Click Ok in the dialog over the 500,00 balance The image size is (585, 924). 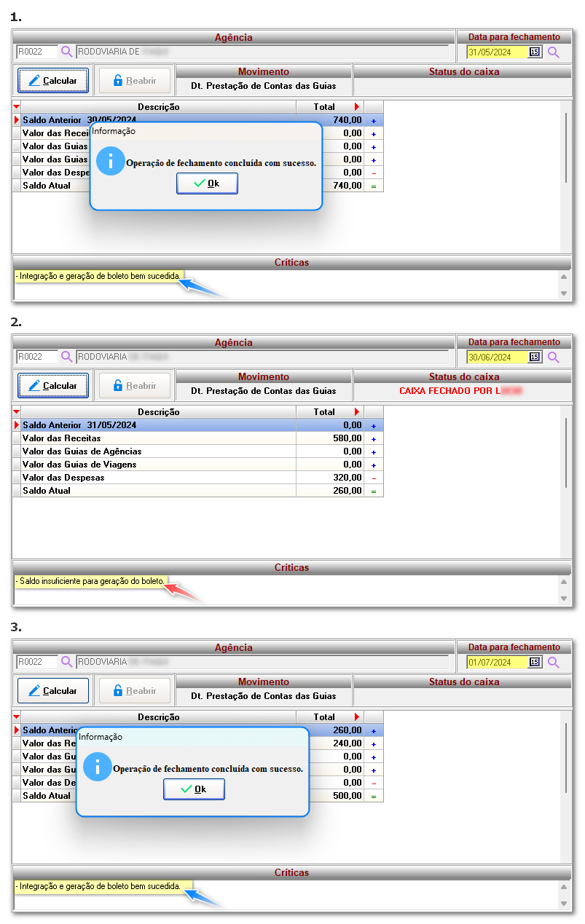pos(195,789)
